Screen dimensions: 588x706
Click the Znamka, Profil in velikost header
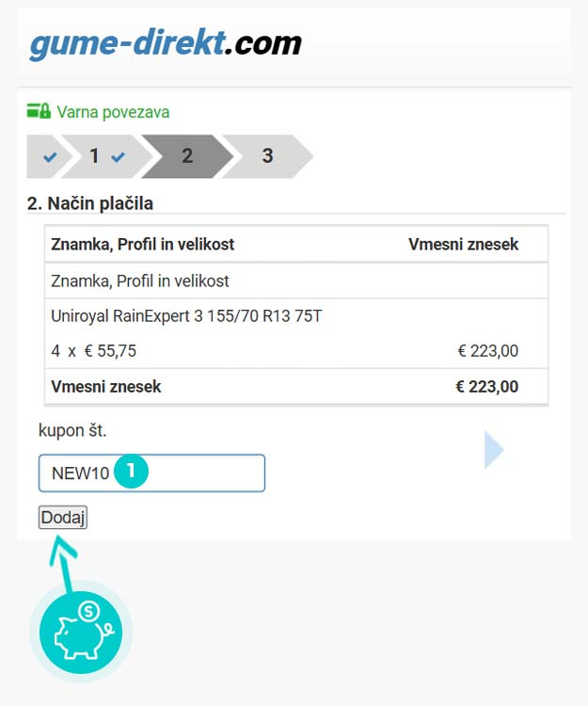pyautogui.click(x=143, y=245)
